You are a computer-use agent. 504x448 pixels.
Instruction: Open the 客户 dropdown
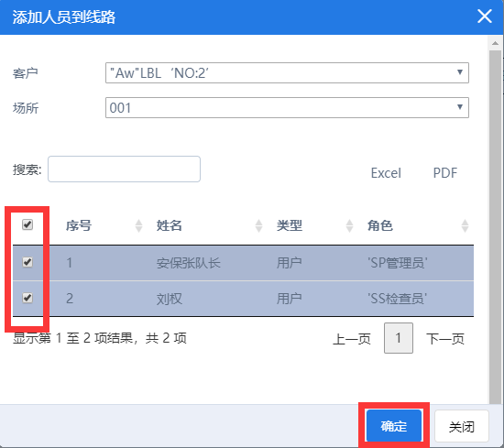(x=287, y=73)
